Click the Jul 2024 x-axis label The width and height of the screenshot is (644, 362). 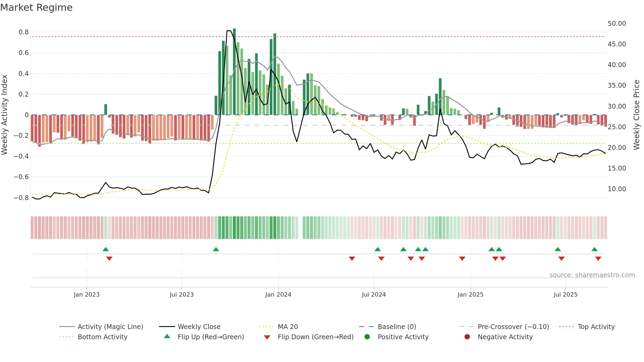coord(374,294)
